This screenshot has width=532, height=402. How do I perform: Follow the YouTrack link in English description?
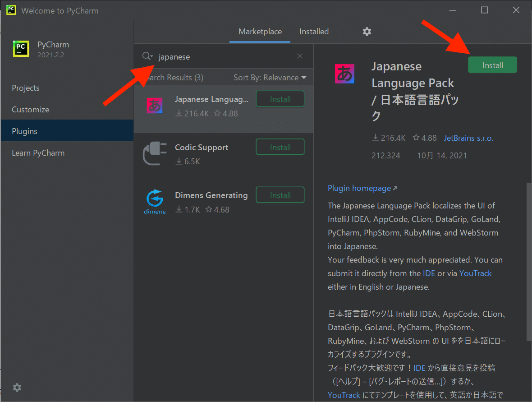[x=475, y=273]
